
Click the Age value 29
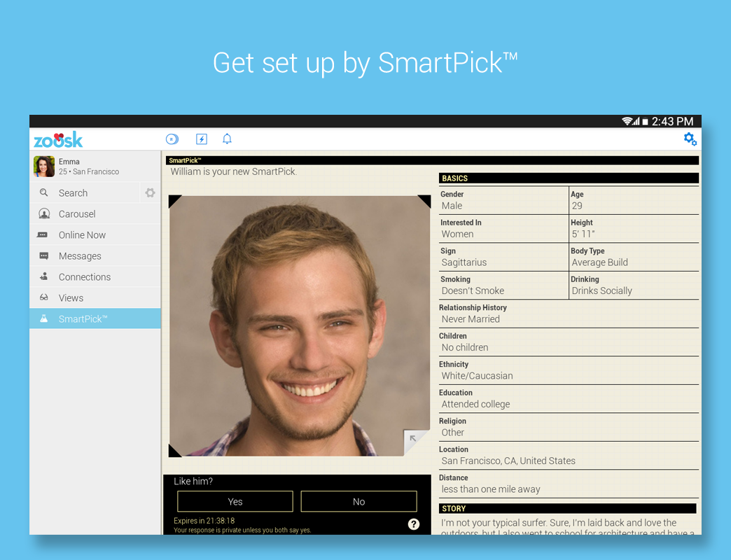click(x=577, y=206)
